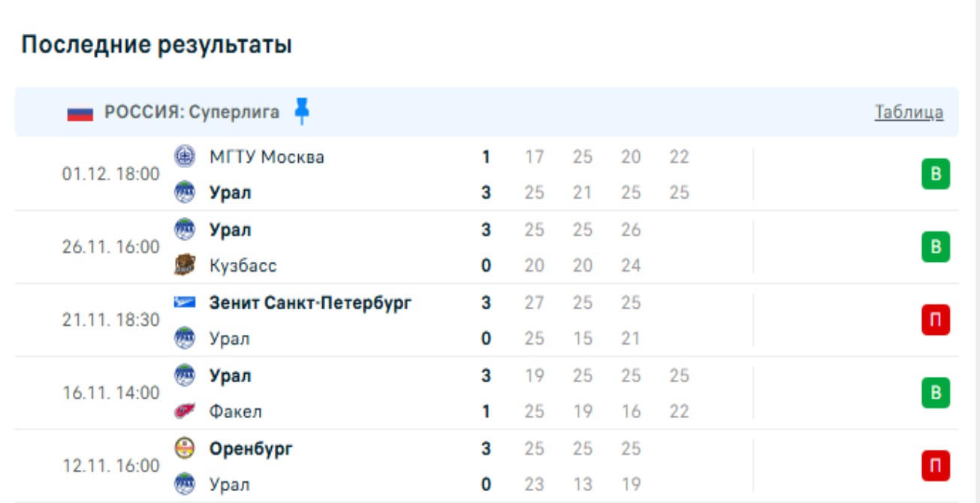This screenshot has width=980, height=503.
Task: Click the pin icon next to Суперлига
Action: pyautogui.click(x=302, y=111)
